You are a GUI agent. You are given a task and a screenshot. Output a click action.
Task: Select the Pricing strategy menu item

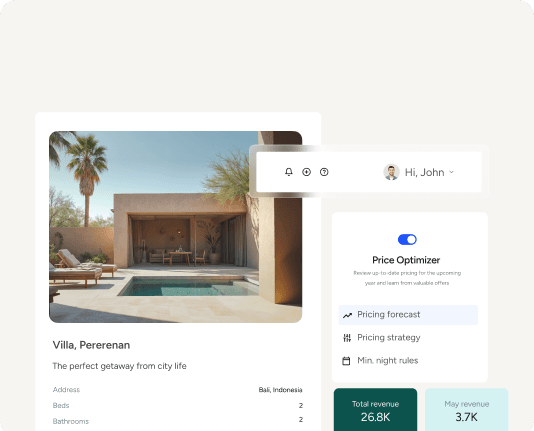(408, 338)
